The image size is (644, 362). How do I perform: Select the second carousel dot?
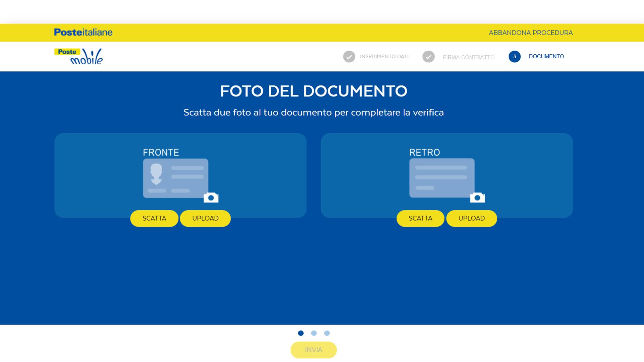(x=314, y=333)
